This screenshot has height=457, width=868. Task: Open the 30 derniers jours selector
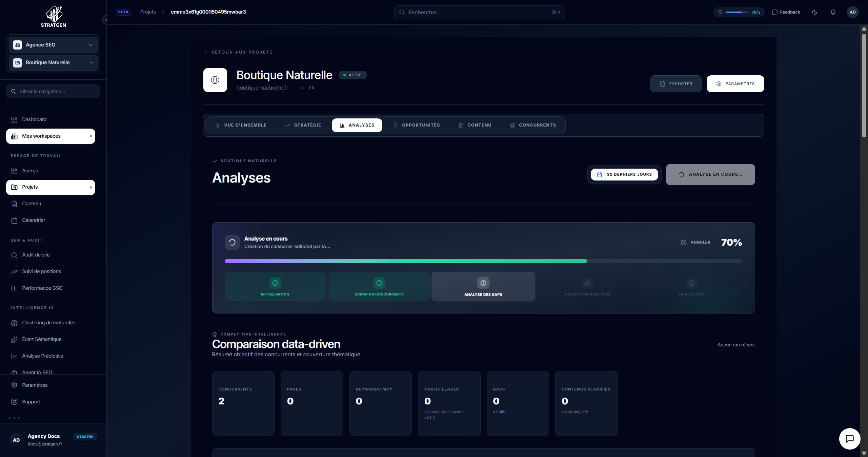[624, 174]
